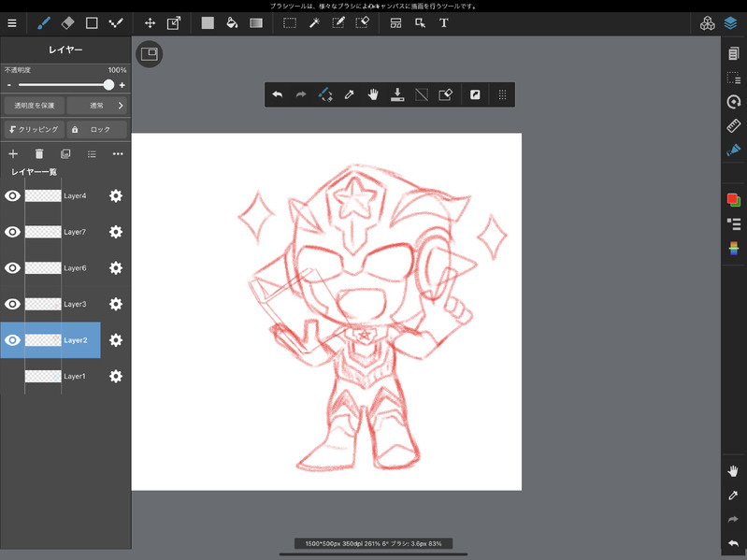
Task: Open the color panel on right sidebar
Action: pos(733,199)
